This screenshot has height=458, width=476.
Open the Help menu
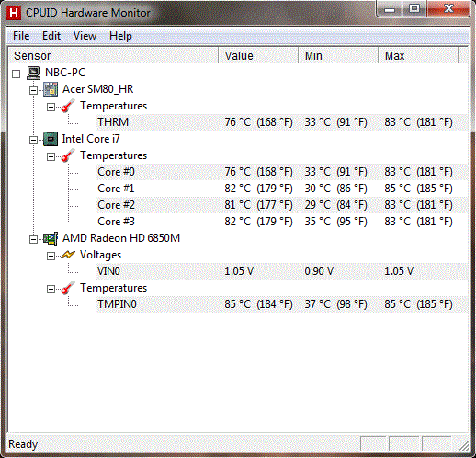point(120,36)
